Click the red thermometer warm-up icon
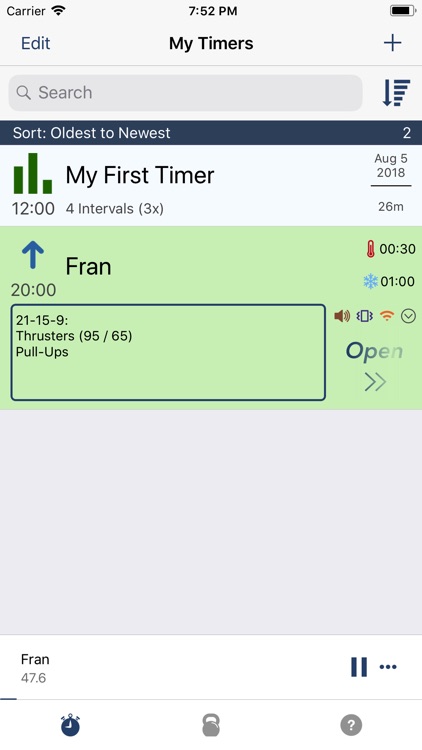This screenshot has height=750, width=422. [x=370, y=249]
